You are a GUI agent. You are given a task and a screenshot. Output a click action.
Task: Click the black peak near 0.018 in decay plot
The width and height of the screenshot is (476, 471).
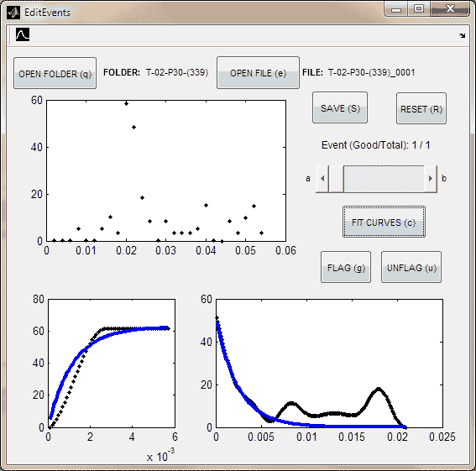point(379,389)
